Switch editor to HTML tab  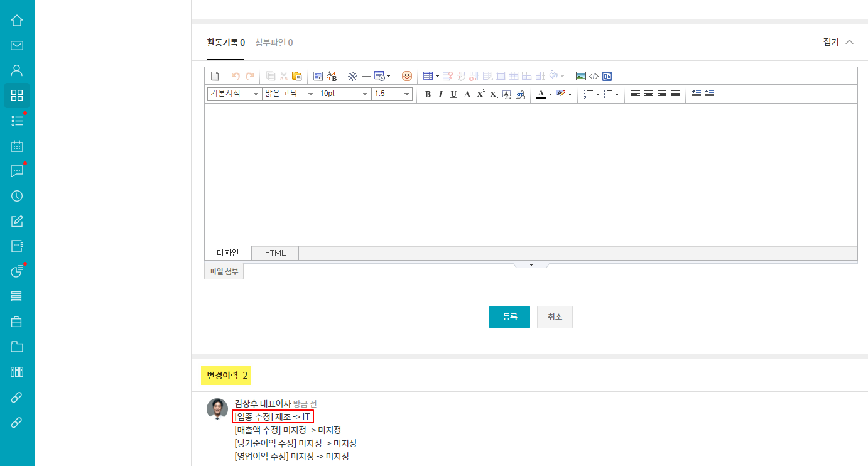tap(275, 253)
